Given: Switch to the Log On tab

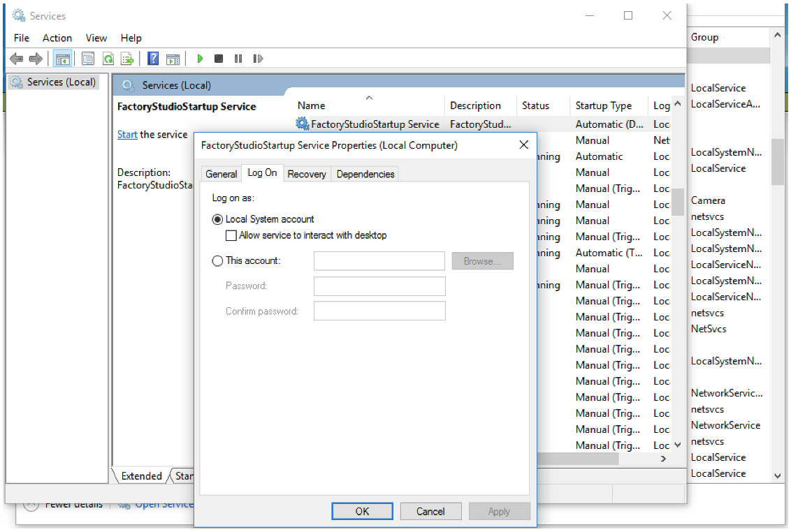Looking at the screenshot, I should pyautogui.click(x=262, y=173).
